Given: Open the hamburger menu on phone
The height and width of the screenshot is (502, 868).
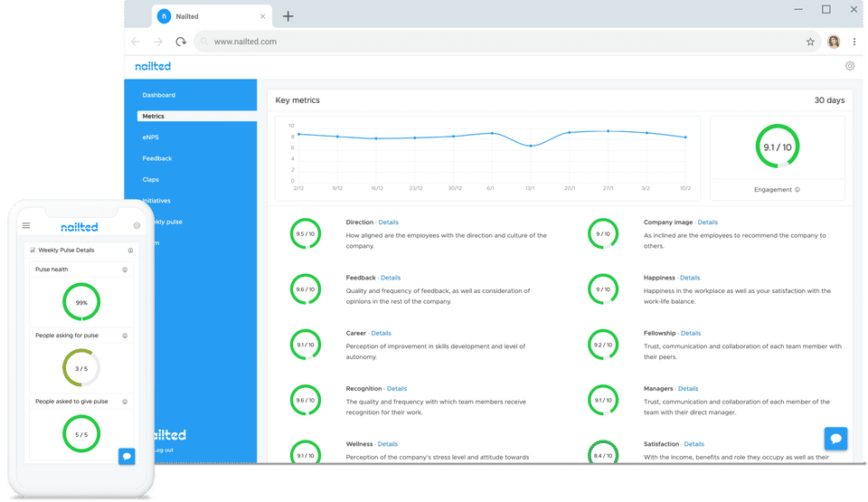Looking at the screenshot, I should [x=26, y=225].
